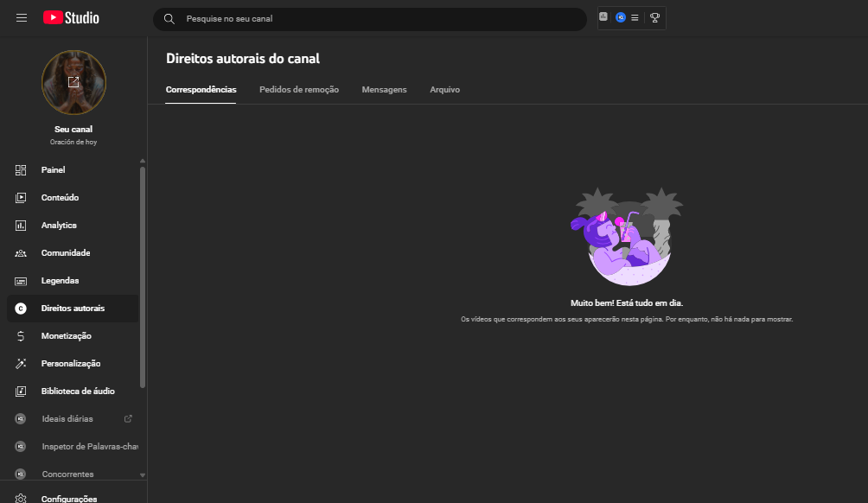
Task: Click the blue vidIQ circle icon
Action: (621, 17)
